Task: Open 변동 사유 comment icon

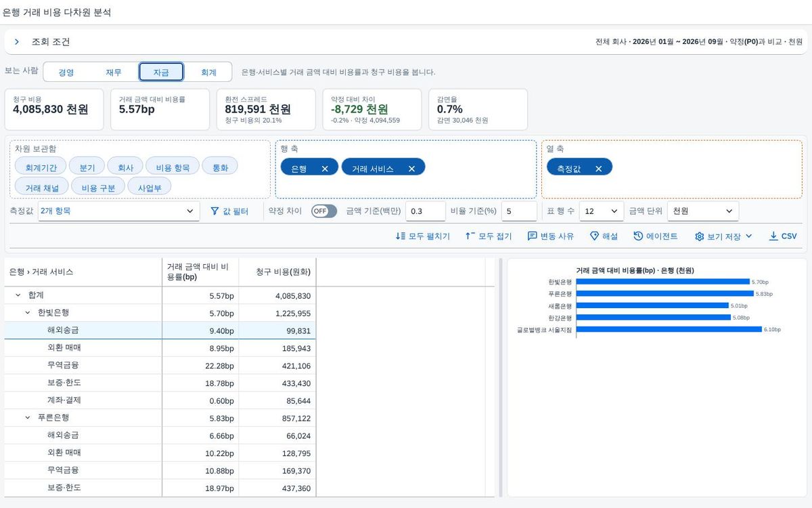Action: [532, 236]
